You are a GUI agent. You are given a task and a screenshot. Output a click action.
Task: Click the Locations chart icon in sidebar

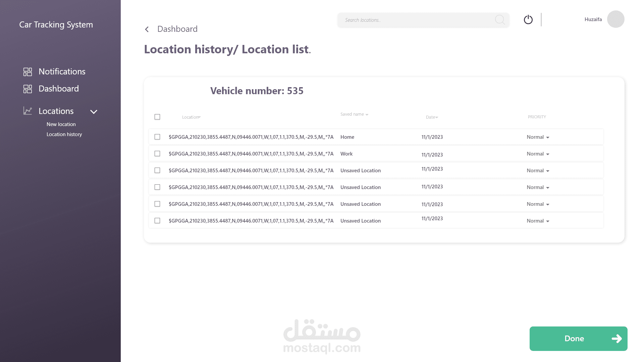[28, 111]
